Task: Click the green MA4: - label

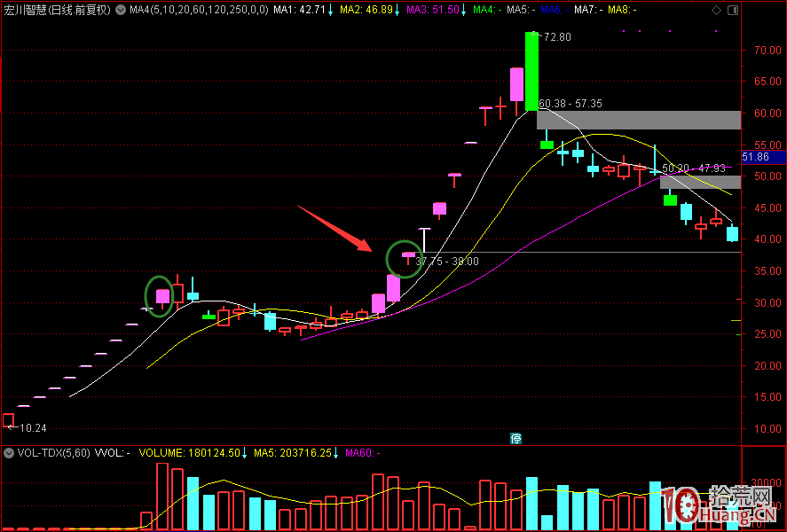Action: pyautogui.click(x=487, y=10)
